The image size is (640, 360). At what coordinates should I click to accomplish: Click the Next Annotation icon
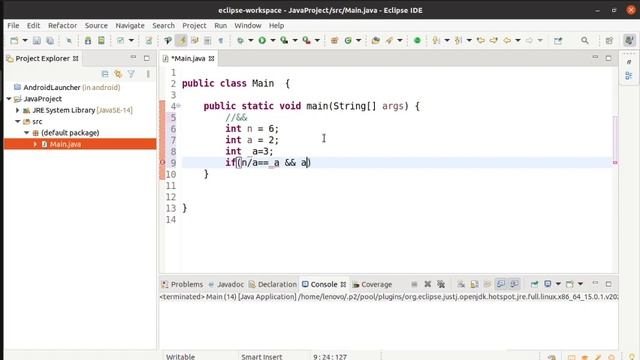pyautogui.click(x=436, y=40)
